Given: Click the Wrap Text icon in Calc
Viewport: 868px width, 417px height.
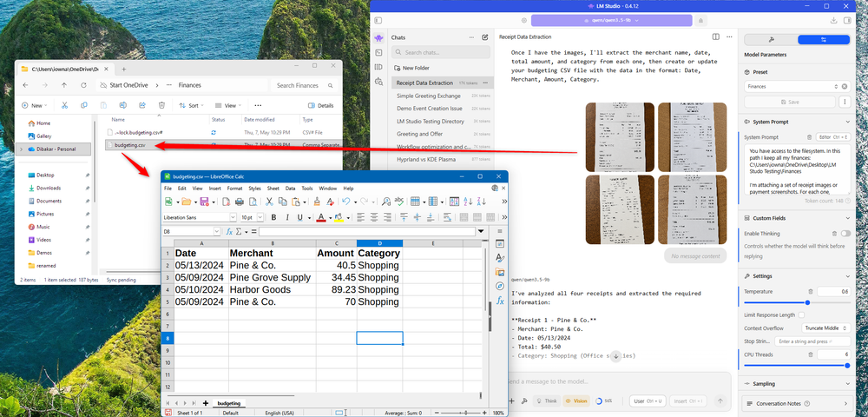Looking at the screenshot, I should (447, 218).
